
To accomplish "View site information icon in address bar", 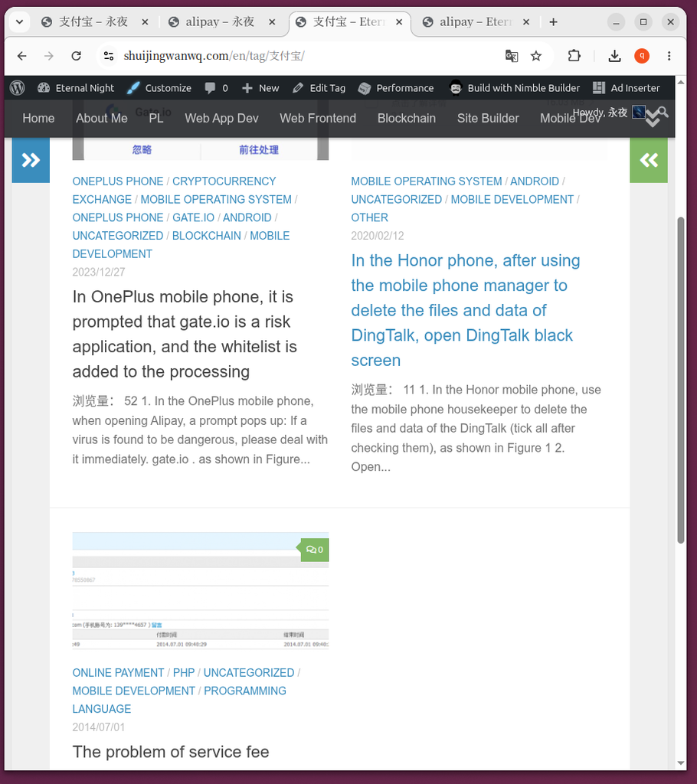I will (x=109, y=56).
